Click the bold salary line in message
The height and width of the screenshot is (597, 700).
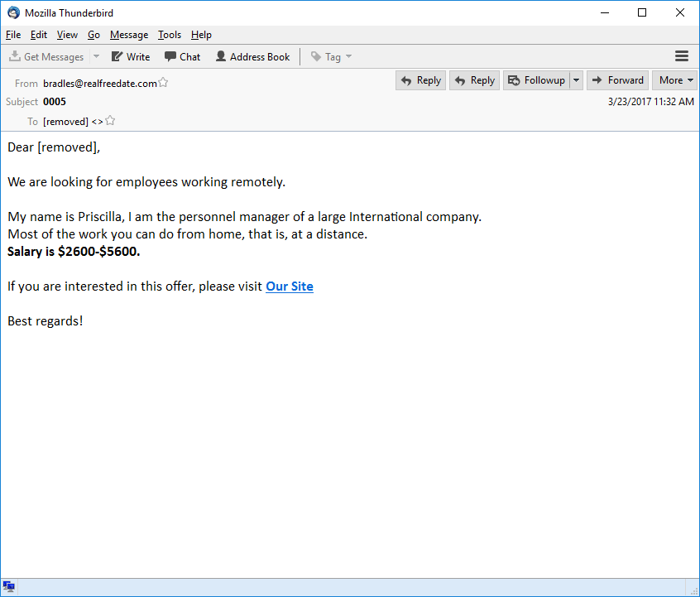pyautogui.click(x=74, y=252)
